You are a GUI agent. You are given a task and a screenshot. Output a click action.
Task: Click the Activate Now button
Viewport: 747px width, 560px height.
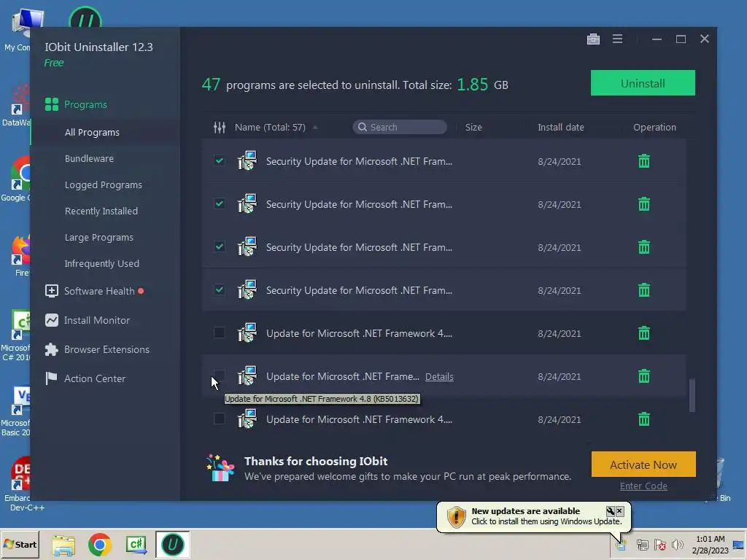pos(643,464)
